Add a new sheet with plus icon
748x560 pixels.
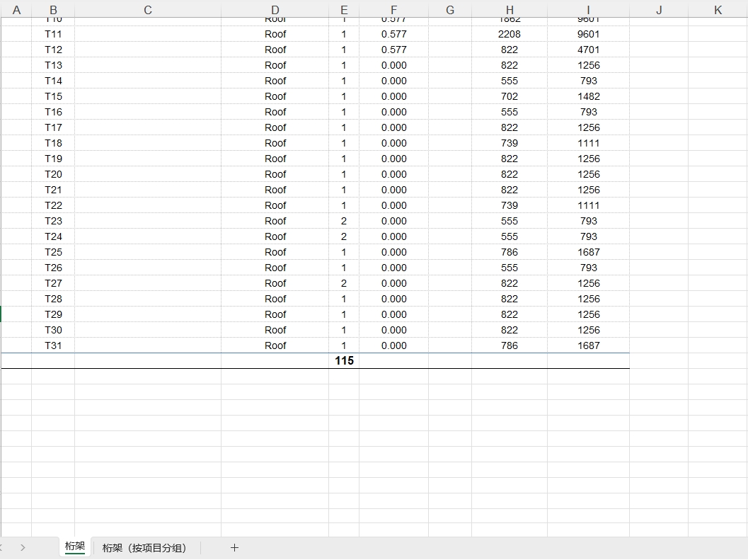pos(234,547)
